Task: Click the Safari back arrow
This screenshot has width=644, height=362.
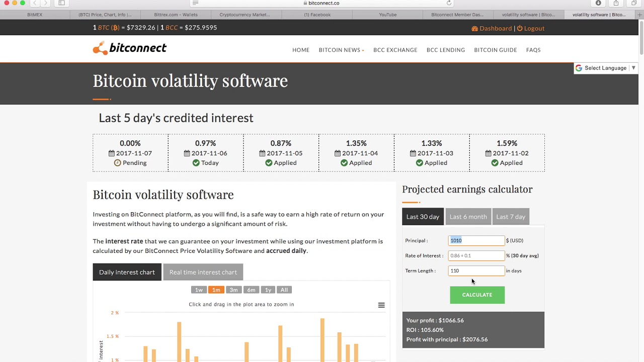Action: 35,3
